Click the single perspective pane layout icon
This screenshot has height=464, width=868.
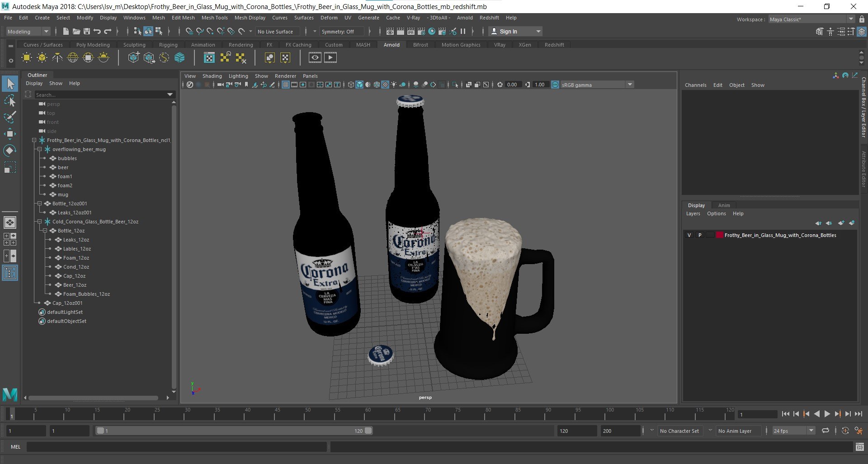pos(10,223)
